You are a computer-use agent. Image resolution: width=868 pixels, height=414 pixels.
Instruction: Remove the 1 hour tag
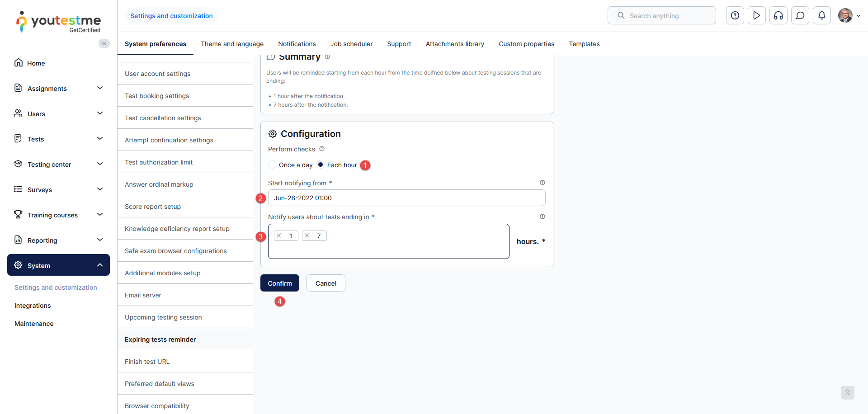[279, 236]
